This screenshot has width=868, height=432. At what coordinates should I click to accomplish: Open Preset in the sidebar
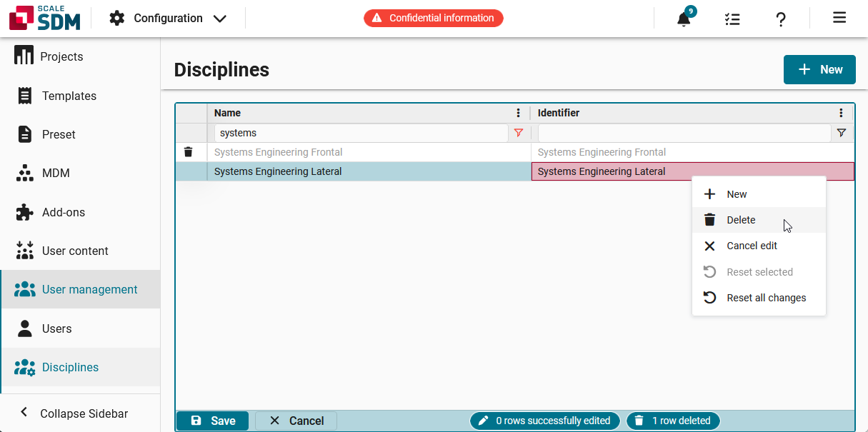point(80,134)
